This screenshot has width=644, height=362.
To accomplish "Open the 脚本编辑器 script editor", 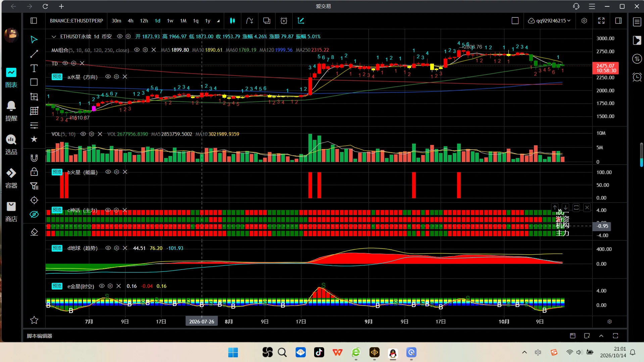I will [x=40, y=336].
